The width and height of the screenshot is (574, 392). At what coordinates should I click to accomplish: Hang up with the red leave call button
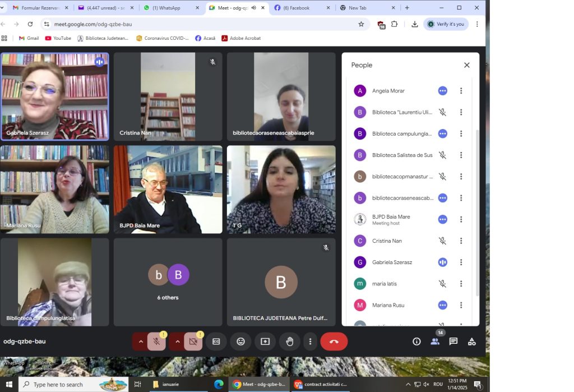pyautogui.click(x=334, y=342)
